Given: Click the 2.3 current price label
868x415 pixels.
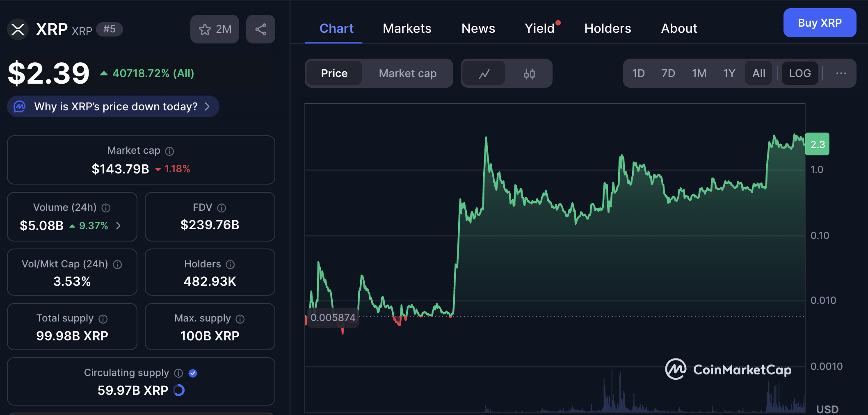Looking at the screenshot, I should point(817,144).
